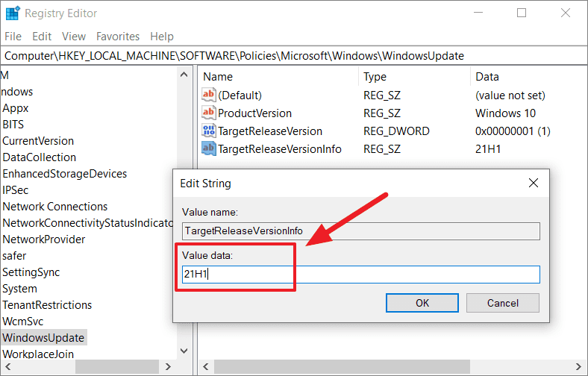
Task: Close the Edit String dialog
Action: coord(534,183)
